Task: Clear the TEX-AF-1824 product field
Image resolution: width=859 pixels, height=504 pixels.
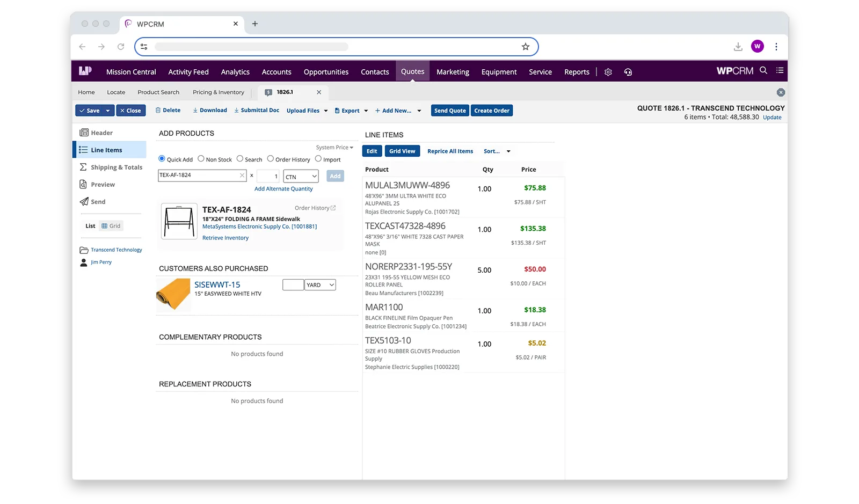Action: [x=242, y=176]
